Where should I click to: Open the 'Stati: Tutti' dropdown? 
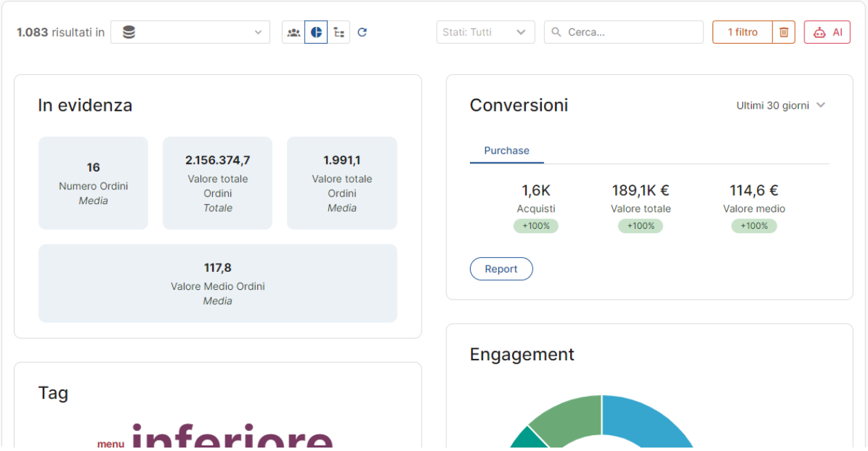tap(486, 33)
